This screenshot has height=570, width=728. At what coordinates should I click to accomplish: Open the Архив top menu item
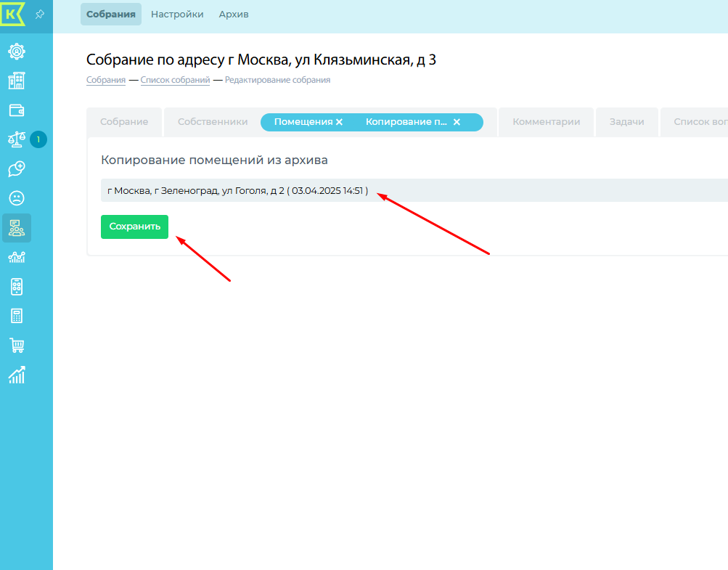pos(234,15)
